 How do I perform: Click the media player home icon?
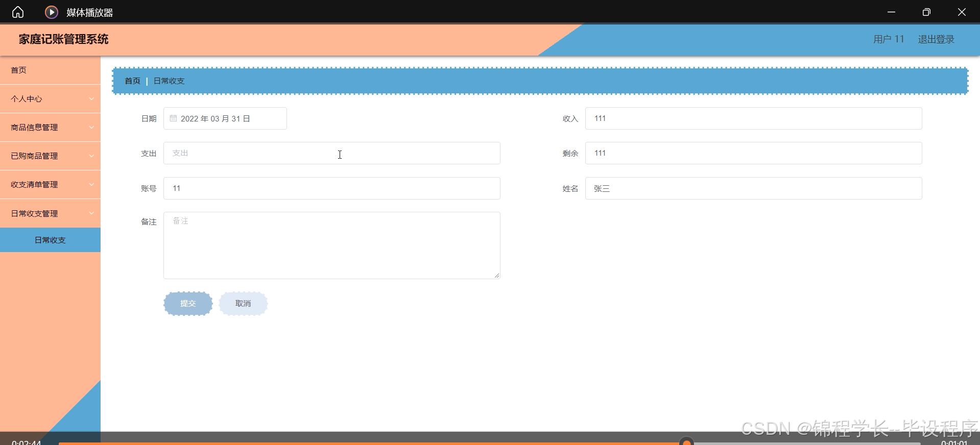pos(18,12)
